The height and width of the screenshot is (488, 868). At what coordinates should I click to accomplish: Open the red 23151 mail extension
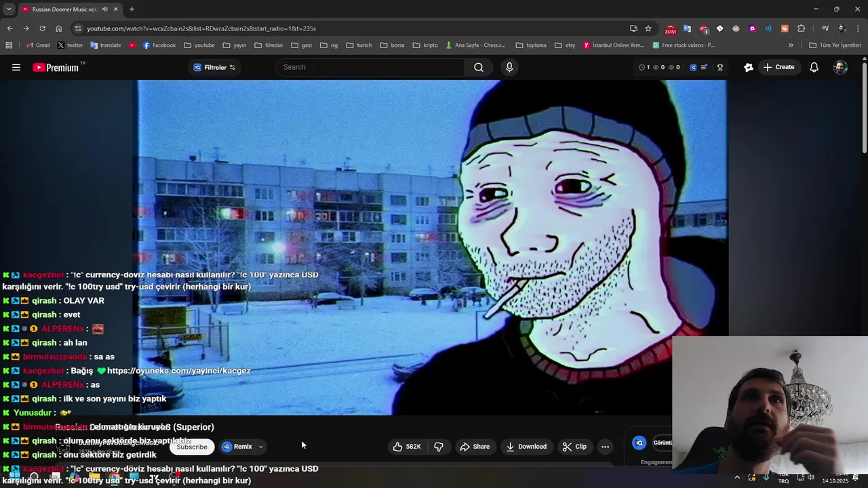(671, 28)
